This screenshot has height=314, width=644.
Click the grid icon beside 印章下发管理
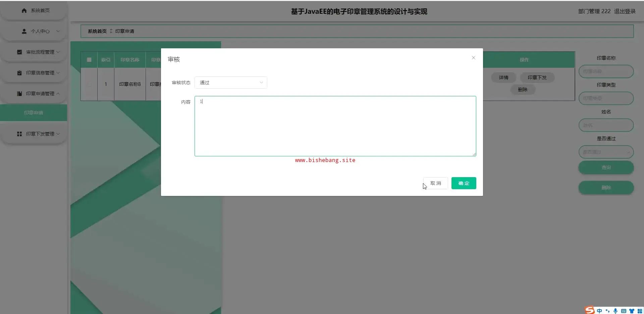pyautogui.click(x=19, y=134)
